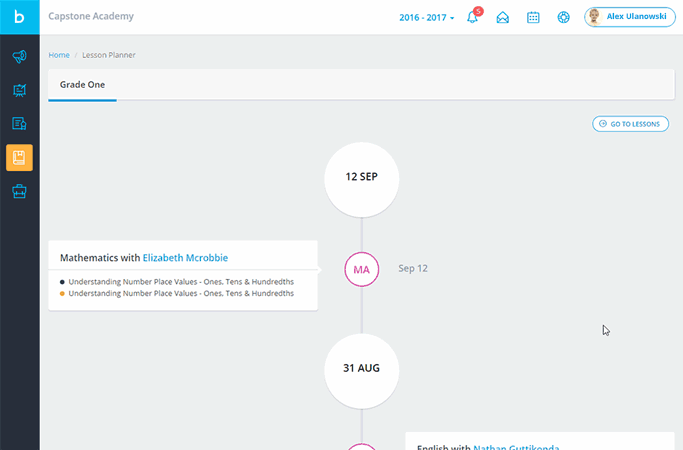The width and height of the screenshot is (683, 450).
Task: Open the calendar icon in header
Action: tap(533, 17)
